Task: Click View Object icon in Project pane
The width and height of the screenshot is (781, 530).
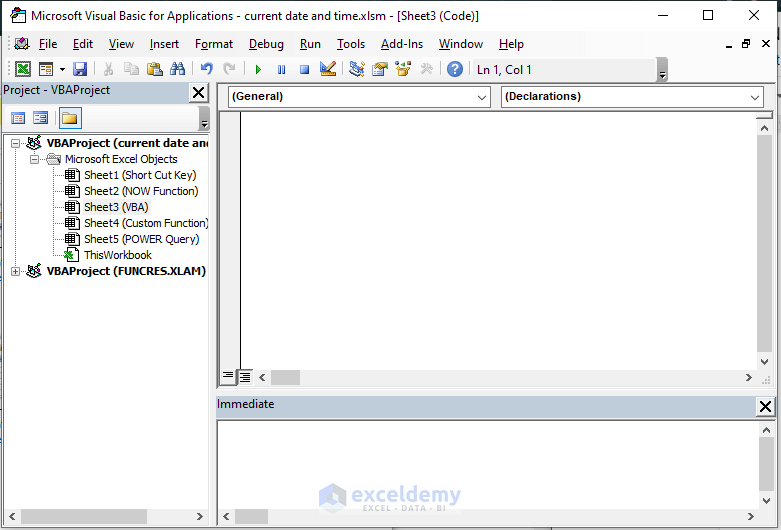Action: [x=40, y=118]
